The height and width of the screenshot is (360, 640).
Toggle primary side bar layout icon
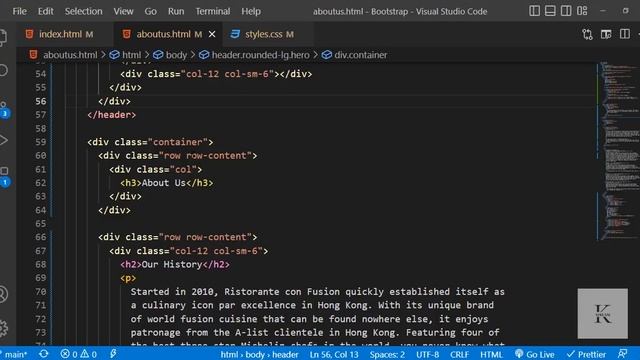tap(534, 11)
